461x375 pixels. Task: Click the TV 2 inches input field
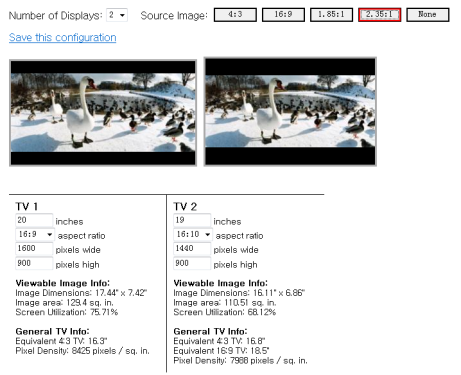tap(192, 220)
